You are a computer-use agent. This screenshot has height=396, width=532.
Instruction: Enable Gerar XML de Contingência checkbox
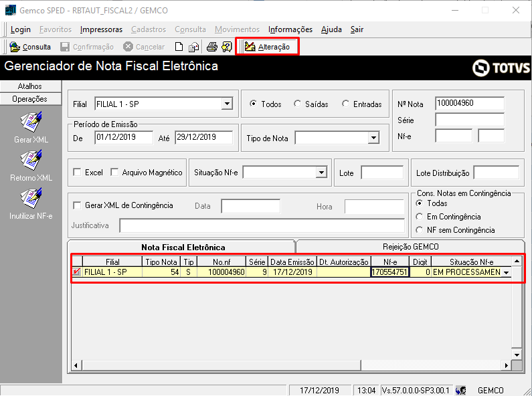(x=78, y=205)
